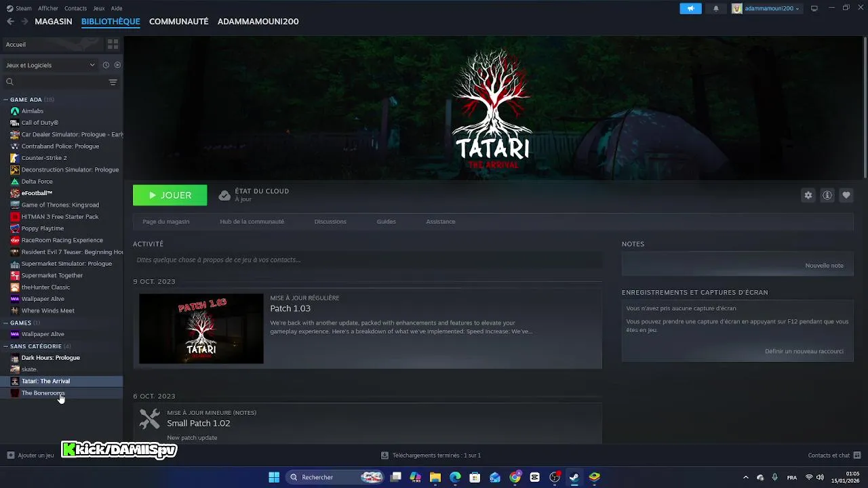The width and height of the screenshot is (868, 488).
Task: Select HITMAN 3 Free Starter Pack
Action: coord(60,217)
